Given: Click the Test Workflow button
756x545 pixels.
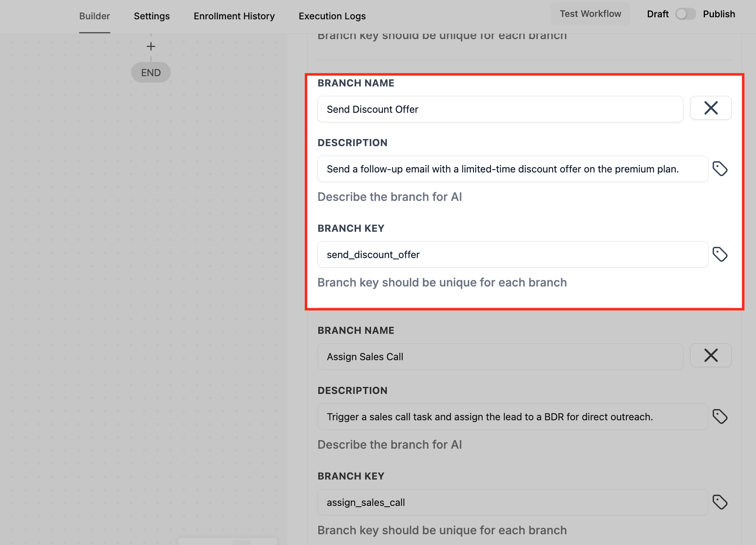Looking at the screenshot, I should 590,14.
